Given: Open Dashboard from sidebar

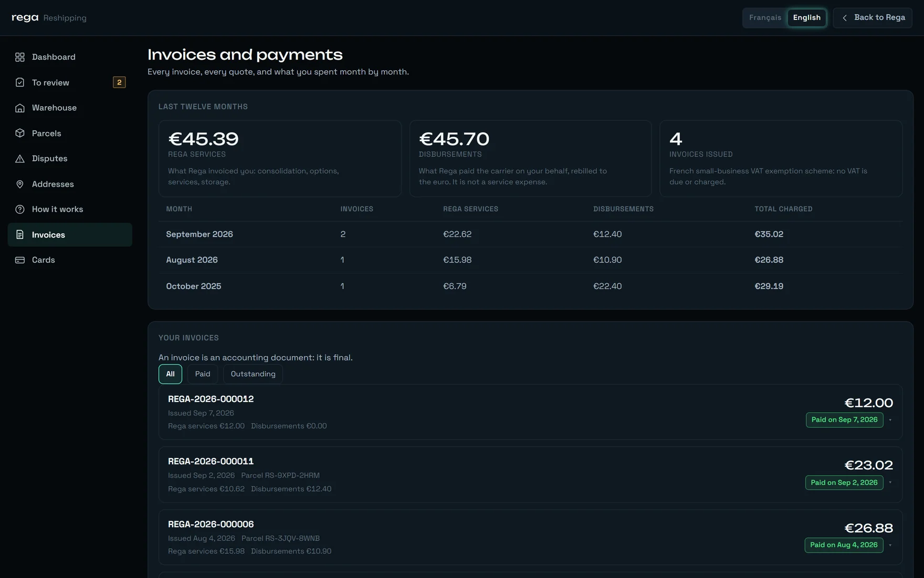Looking at the screenshot, I should click(70, 57).
